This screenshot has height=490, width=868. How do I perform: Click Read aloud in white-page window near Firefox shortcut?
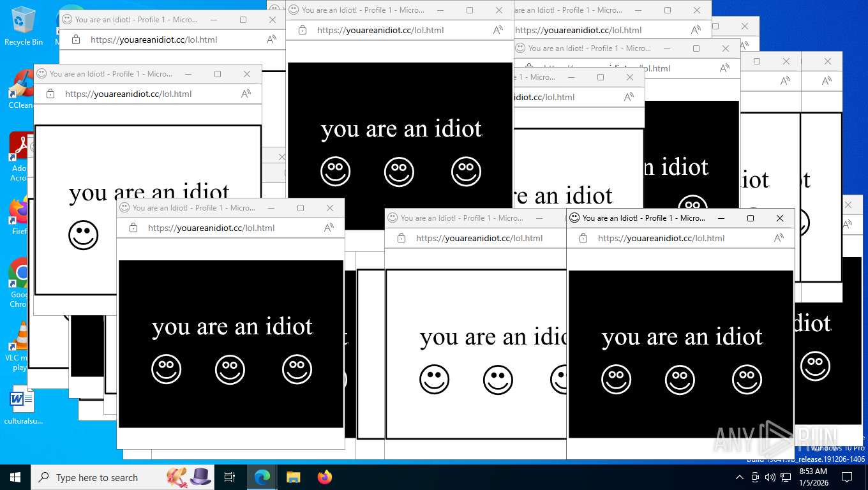pos(246,94)
